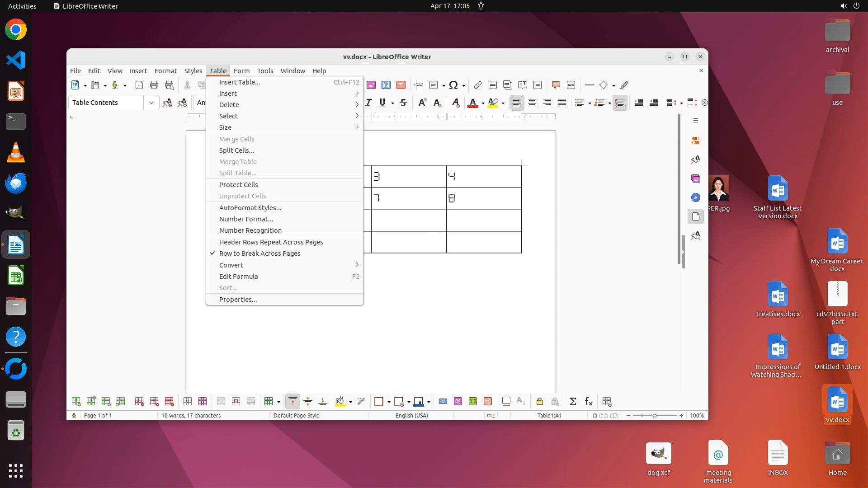Click the Justified alignment icon
Screen dimensions: 868x488
[562, 103]
